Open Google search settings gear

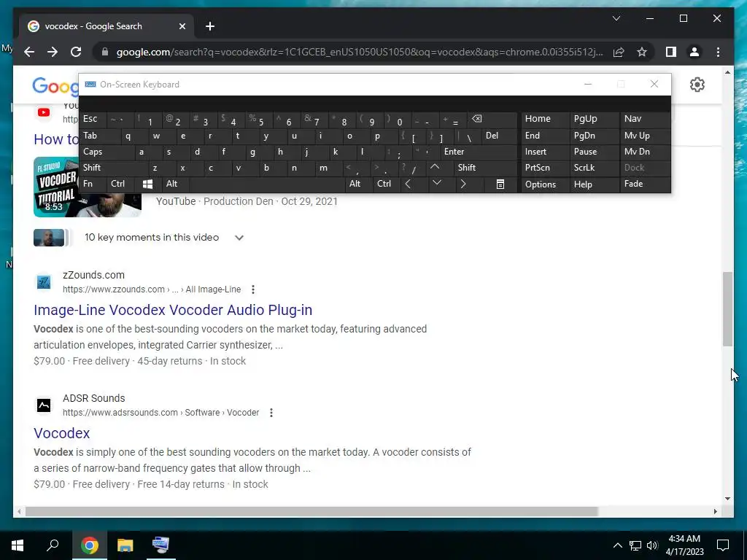(697, 85)
